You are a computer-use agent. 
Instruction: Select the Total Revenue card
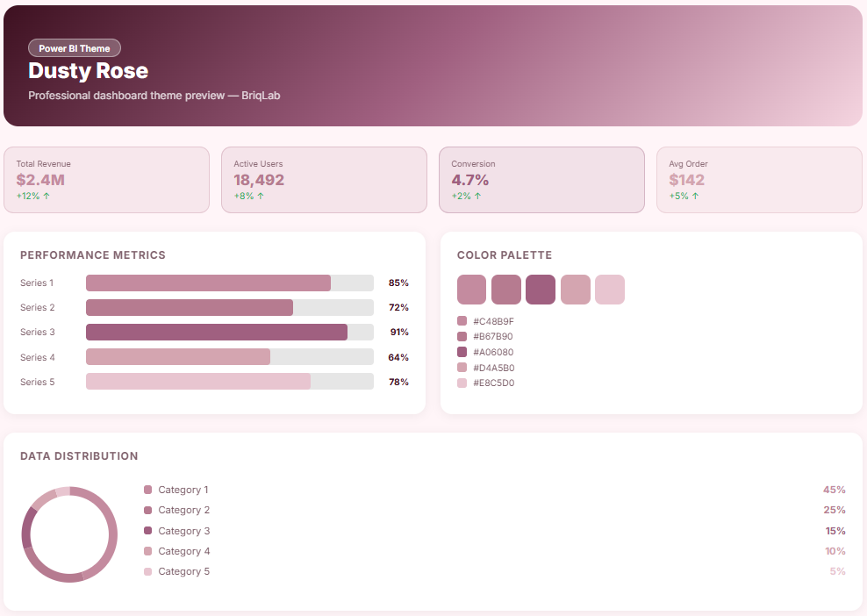[x=106, y=180]
